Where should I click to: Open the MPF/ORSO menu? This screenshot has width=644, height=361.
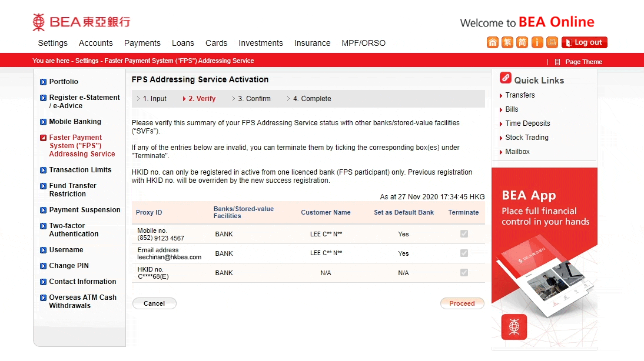point(363,43)
